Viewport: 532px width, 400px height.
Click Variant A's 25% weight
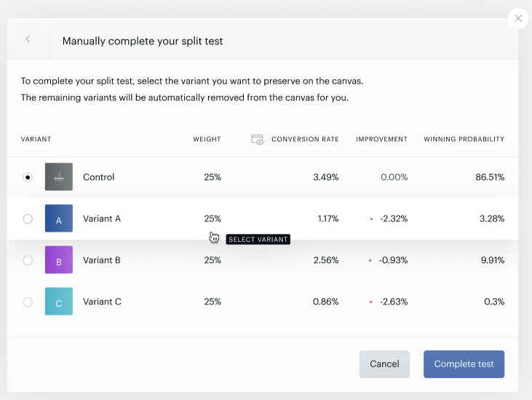(213, 219)
